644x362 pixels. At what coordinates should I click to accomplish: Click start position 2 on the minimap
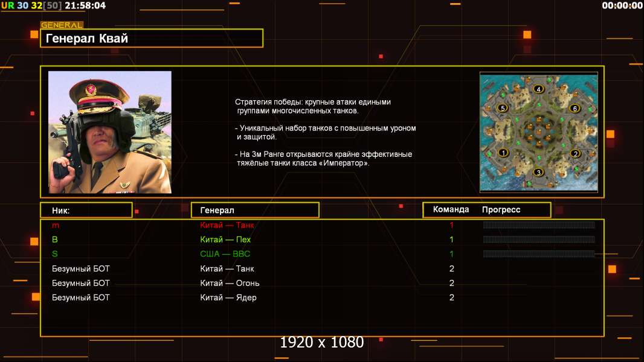(575, 153)
